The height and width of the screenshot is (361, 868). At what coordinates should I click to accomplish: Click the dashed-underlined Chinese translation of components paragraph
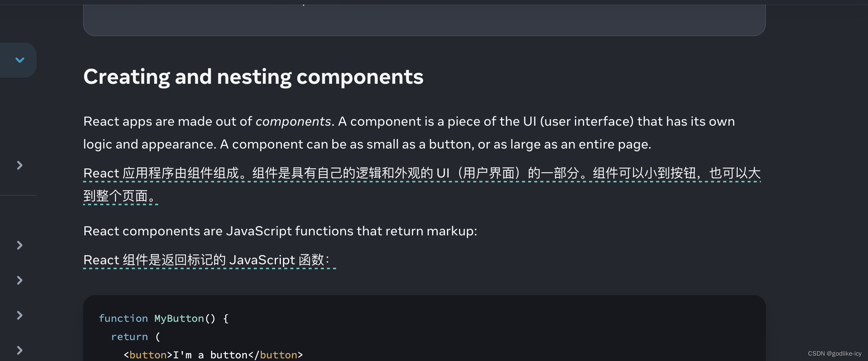point(419,173)
